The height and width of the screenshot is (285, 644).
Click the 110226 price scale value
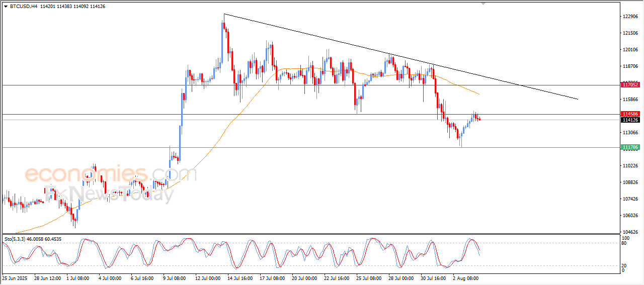click(631, 166)
